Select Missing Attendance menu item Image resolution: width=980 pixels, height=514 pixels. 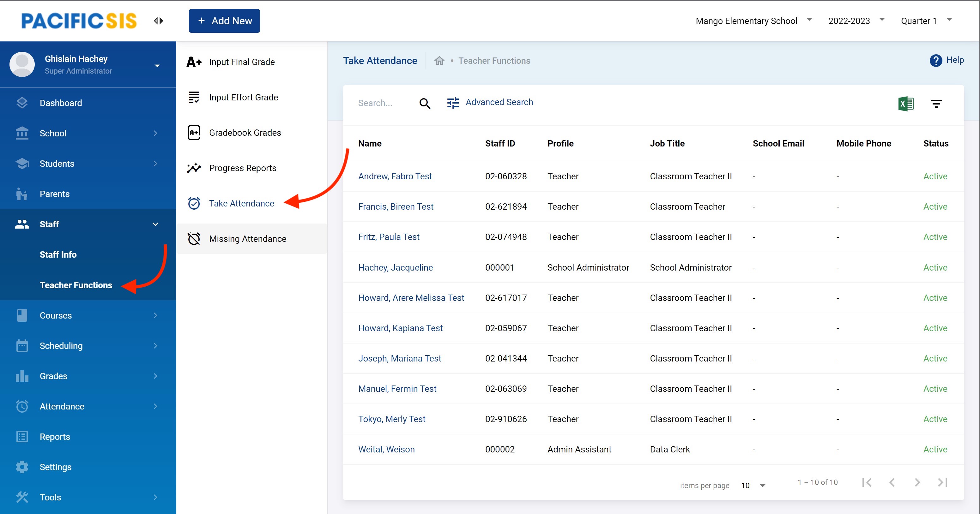[x=248, y=239]
